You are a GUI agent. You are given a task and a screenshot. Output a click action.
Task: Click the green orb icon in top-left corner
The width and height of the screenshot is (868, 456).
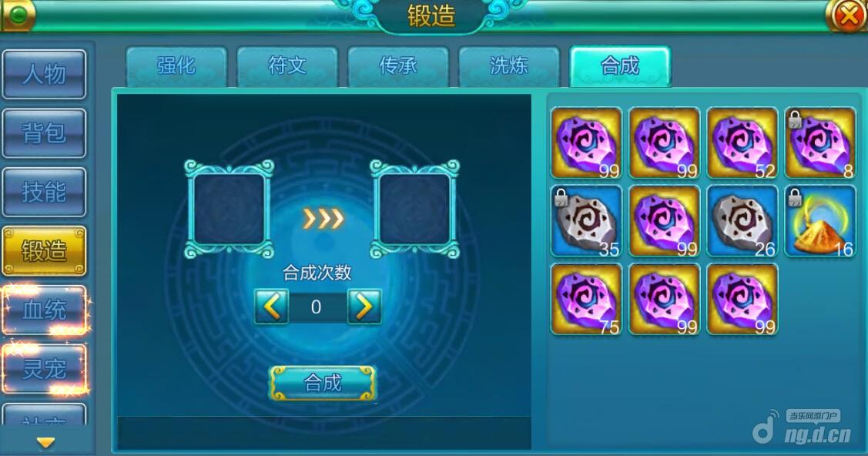[18, 15]
